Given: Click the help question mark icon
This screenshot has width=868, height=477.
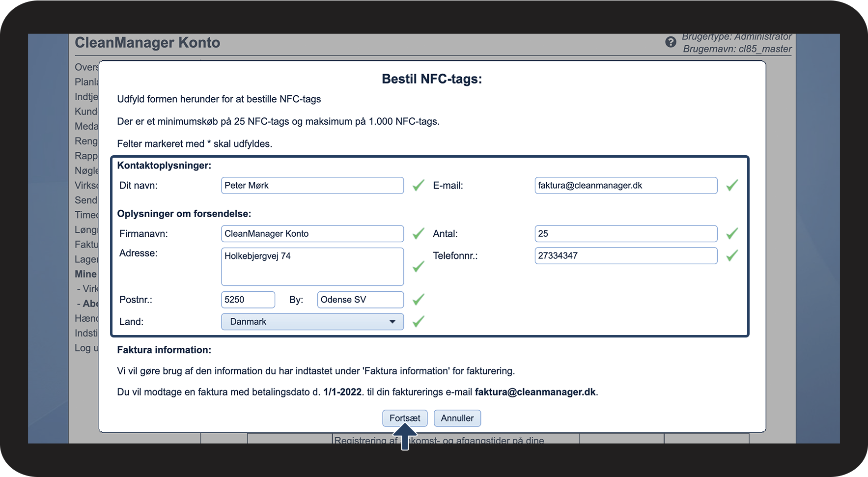Looking at the screenshot, I should coord(671,42).
